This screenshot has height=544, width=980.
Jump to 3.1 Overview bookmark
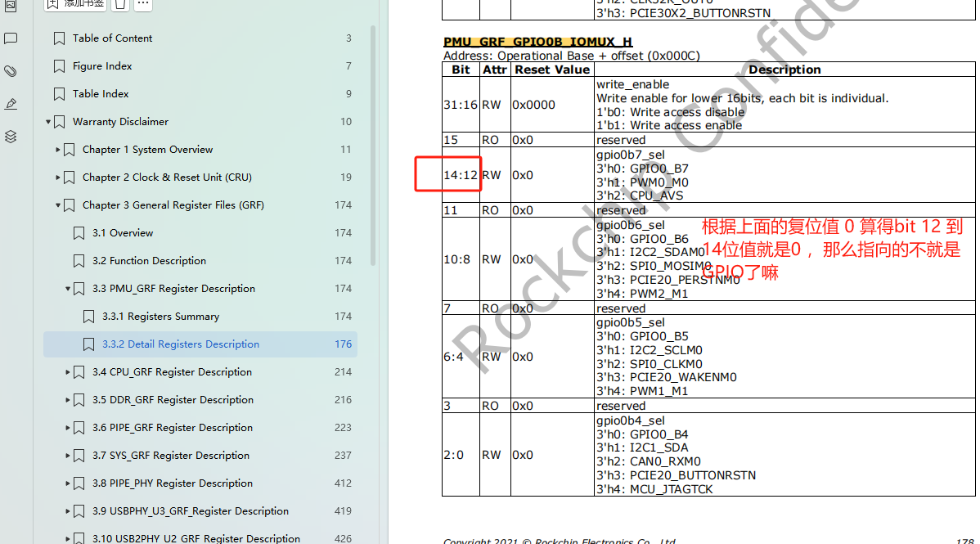(123, 232)
